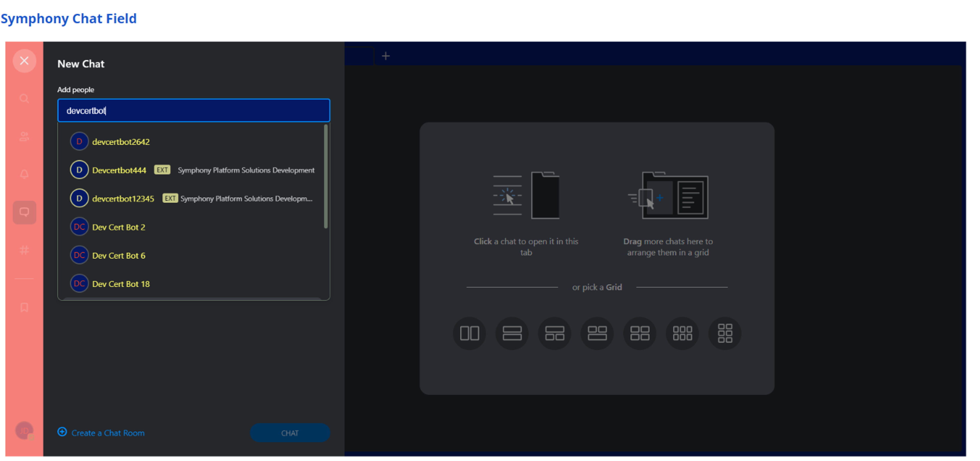
Task: Click the 'Drag more chats here' hint
Action: click(668, 247)
